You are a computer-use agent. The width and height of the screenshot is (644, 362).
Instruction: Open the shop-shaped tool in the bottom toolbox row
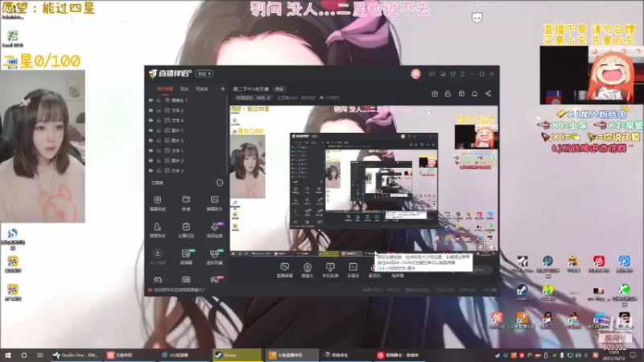(x=157, y=279)
